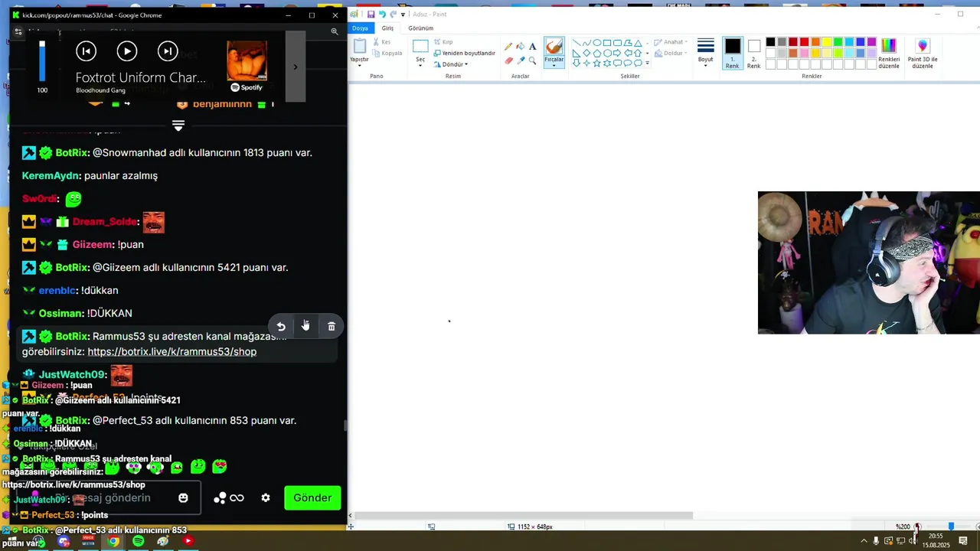
Task: Open chat settings gear icon
Action: pyautogui.click(x=266, y=497)
